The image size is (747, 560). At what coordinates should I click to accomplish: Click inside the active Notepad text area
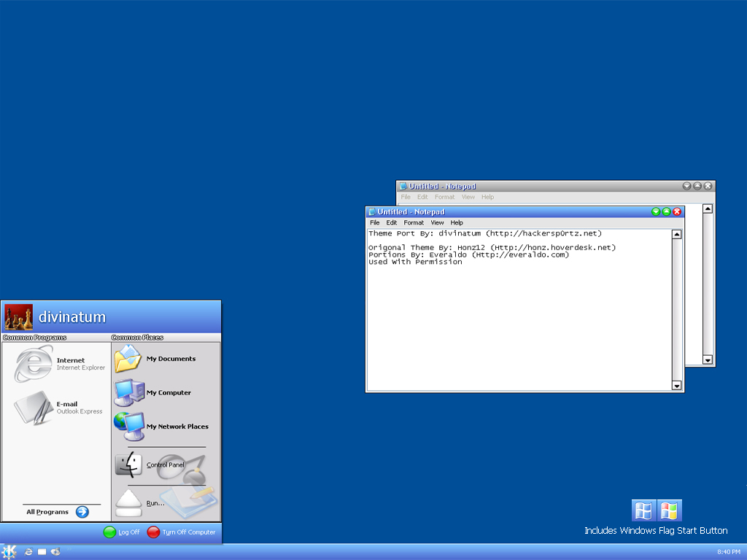click(518, 321)
